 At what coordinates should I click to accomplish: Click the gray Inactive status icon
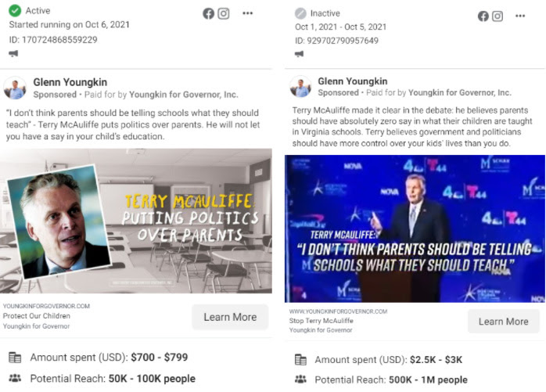300,13
